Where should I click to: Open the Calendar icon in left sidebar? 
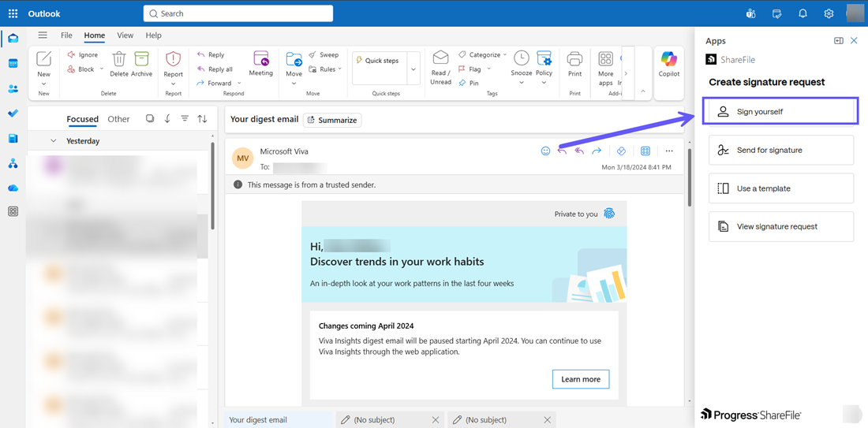click(x=13, y=64)
